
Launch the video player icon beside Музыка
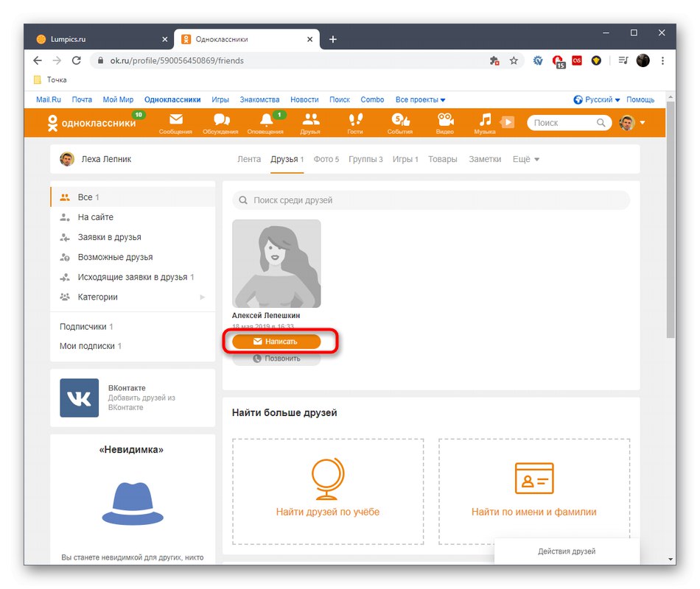tap(508, 122)
